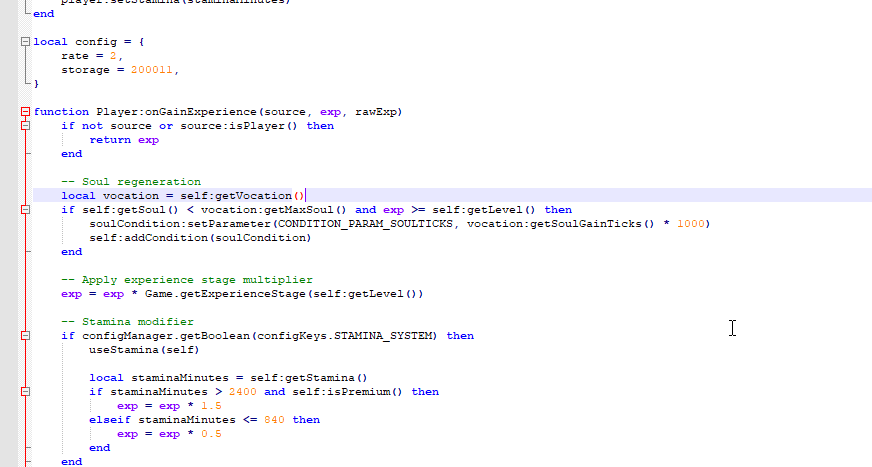This screenshot has width=872, height=467.
Task: Collapse the 'local config' table fold marker
Action: pyautogui.click(x=25, y=42)
